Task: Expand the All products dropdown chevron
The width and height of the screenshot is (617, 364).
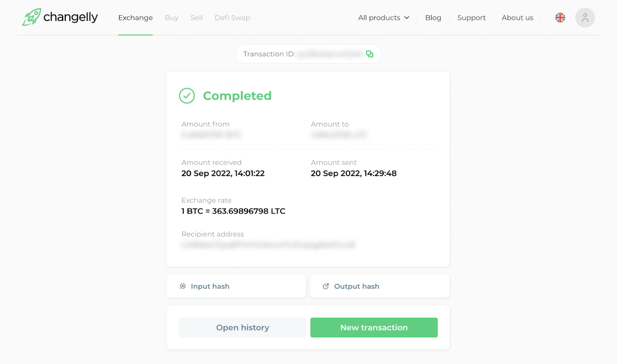Action: coord(407,18)
